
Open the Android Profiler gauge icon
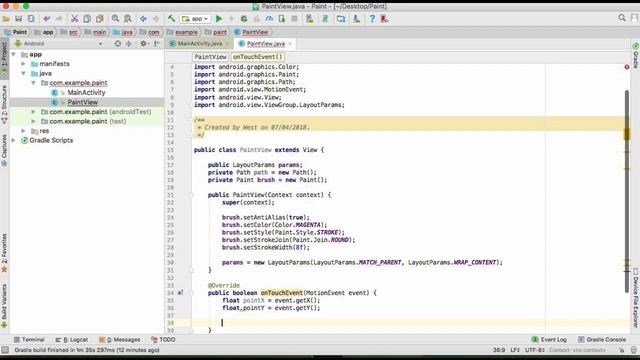(x=269, y=19)
